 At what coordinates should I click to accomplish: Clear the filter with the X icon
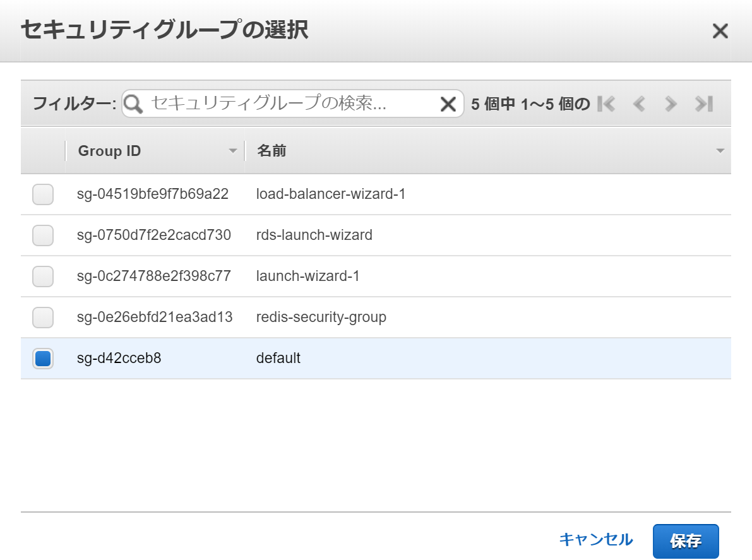click(x=448, y=104)
